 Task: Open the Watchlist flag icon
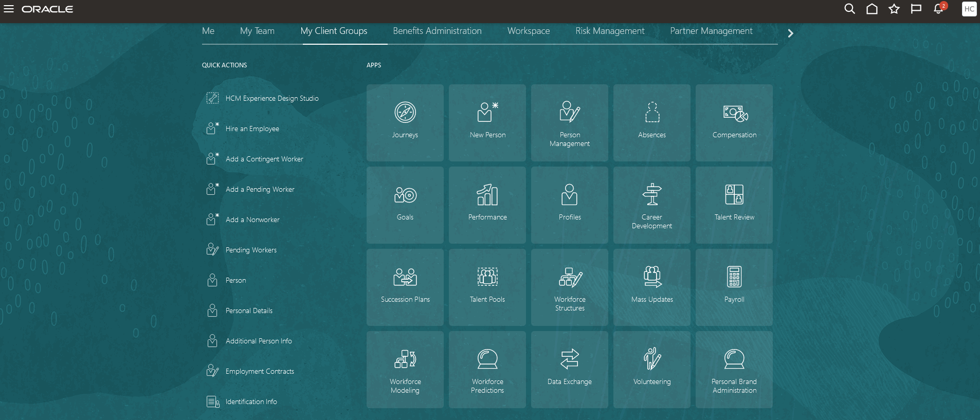pos(916,9)
